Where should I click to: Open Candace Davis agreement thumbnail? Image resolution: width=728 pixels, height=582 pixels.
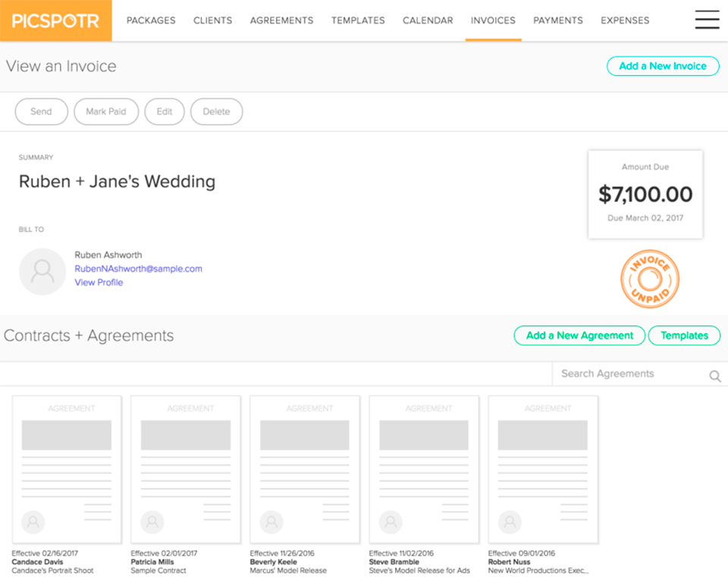pos(67,469)
